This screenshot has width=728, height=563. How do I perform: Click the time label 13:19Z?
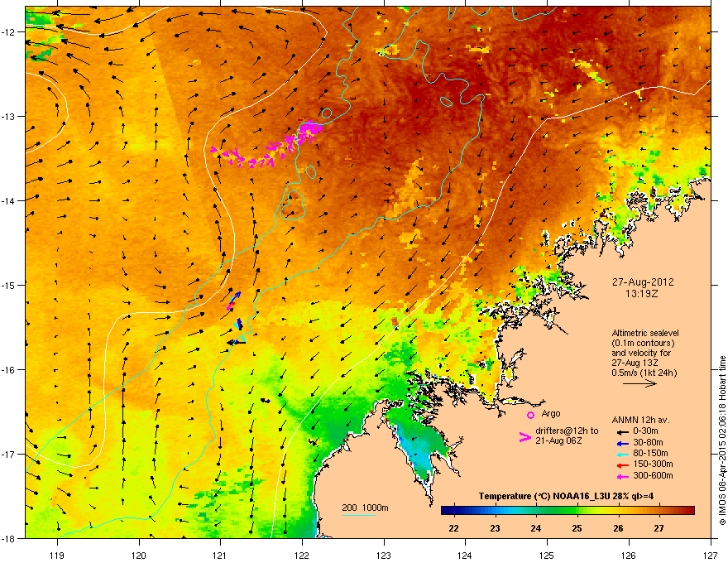point(642,294)
